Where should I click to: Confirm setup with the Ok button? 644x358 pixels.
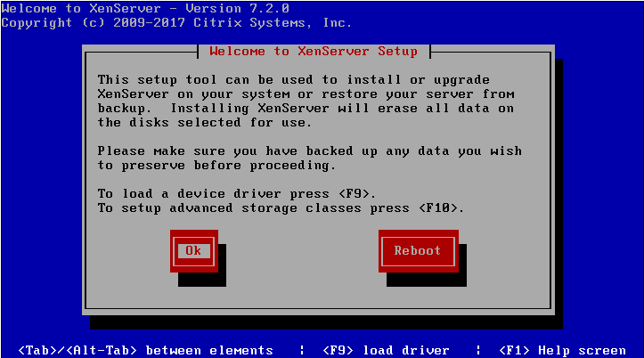click(194, 251)
